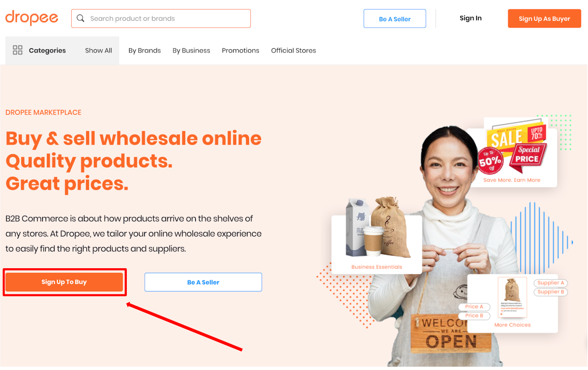Click Sign Up As Buyer button
The height and width of the screenshot is (370, 588).
(544, 19)
